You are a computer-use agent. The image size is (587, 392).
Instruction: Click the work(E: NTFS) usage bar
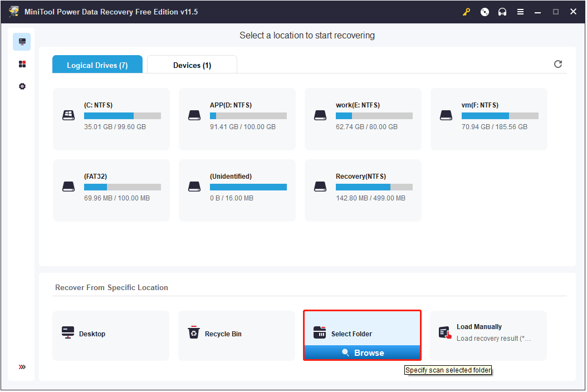tap(374, 116)
